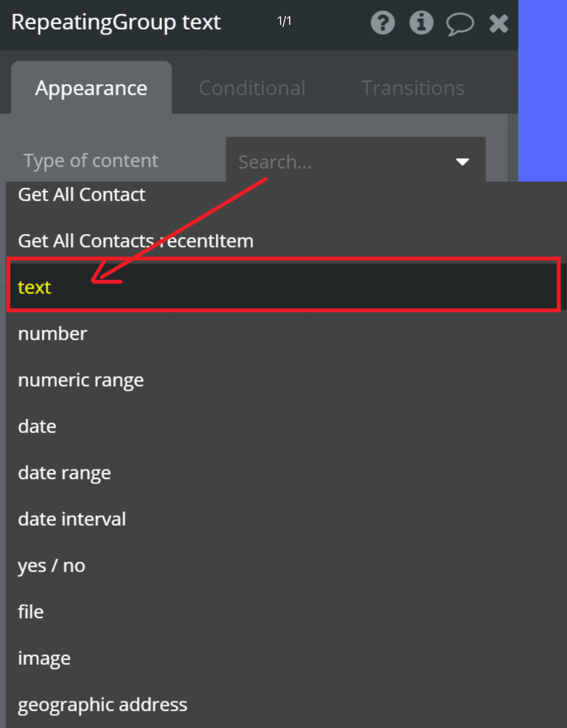
Task: Choose Get All Contacts recentItem option
Action: pyautogui.click(x=136, y=241)
